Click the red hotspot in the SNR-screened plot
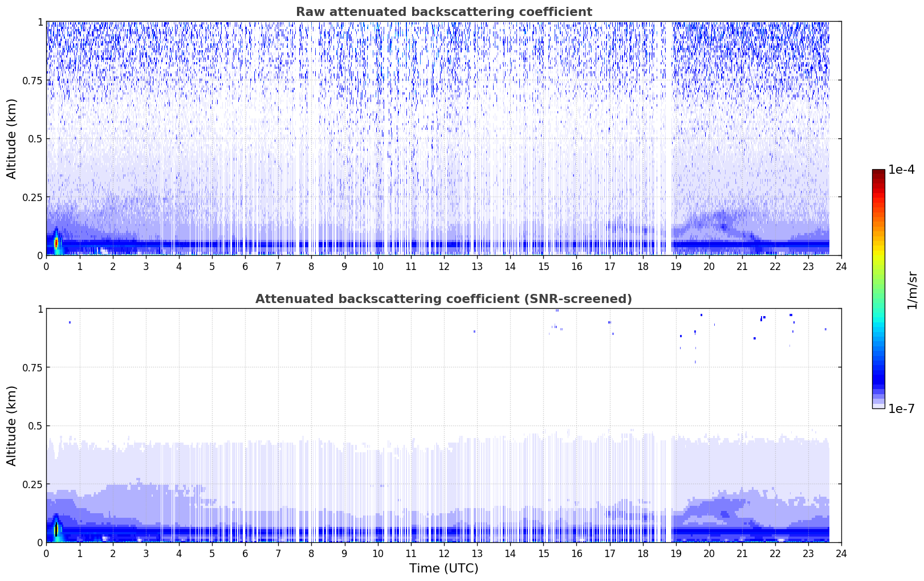 56,530
